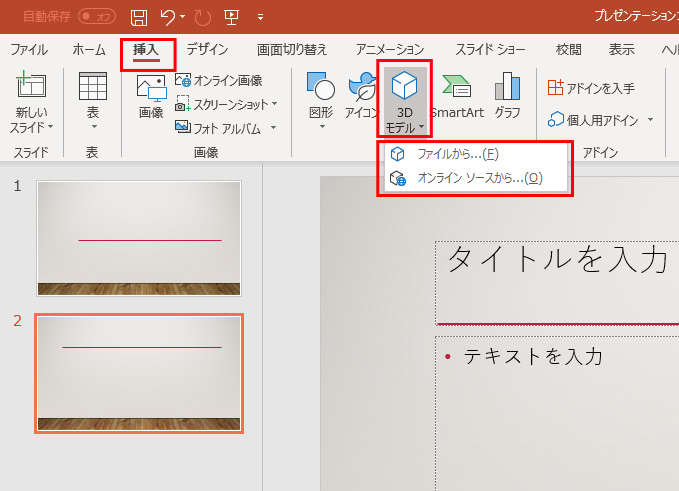Image resolution: width=679 pixels, height=491 pixels.
Task: Insert a table using the 表 icon
Action: pyautogui.click(x=93, y=88)
